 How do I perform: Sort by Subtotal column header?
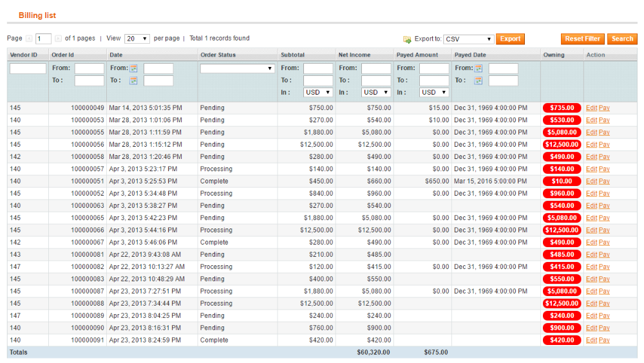[292, 55]
